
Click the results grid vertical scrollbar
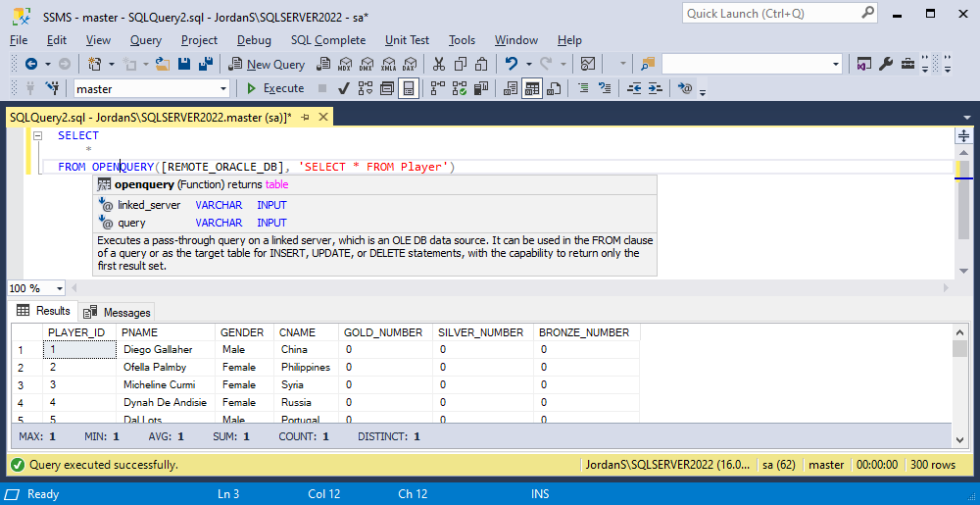960,384
